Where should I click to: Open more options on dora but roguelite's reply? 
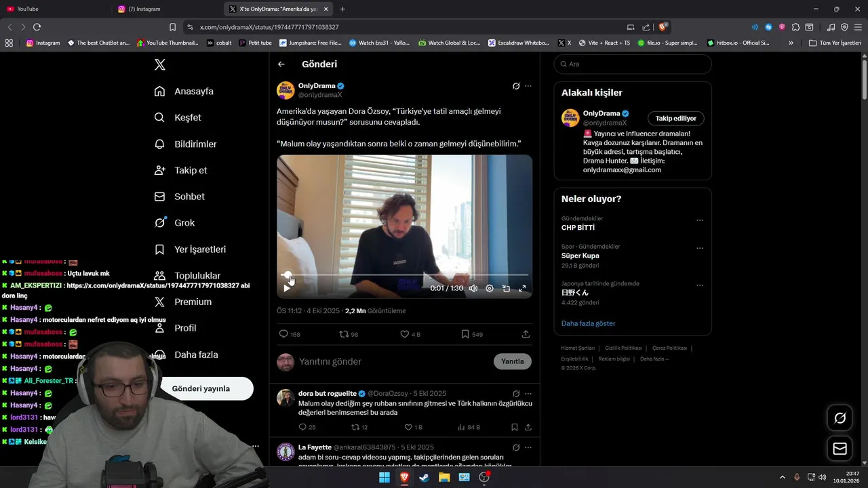click(x=528, y=394)
